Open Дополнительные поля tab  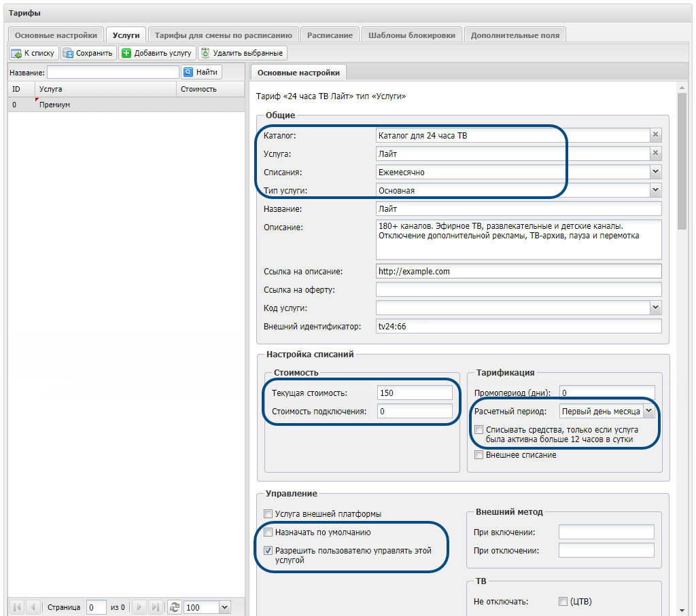pyautogui.click(x=515, y=35)
